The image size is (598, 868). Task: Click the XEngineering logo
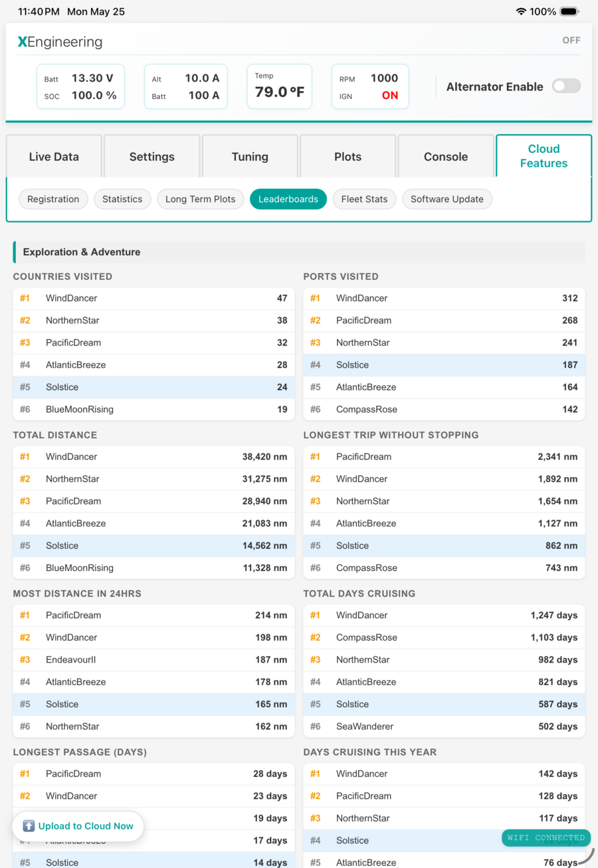coord(60,42)
